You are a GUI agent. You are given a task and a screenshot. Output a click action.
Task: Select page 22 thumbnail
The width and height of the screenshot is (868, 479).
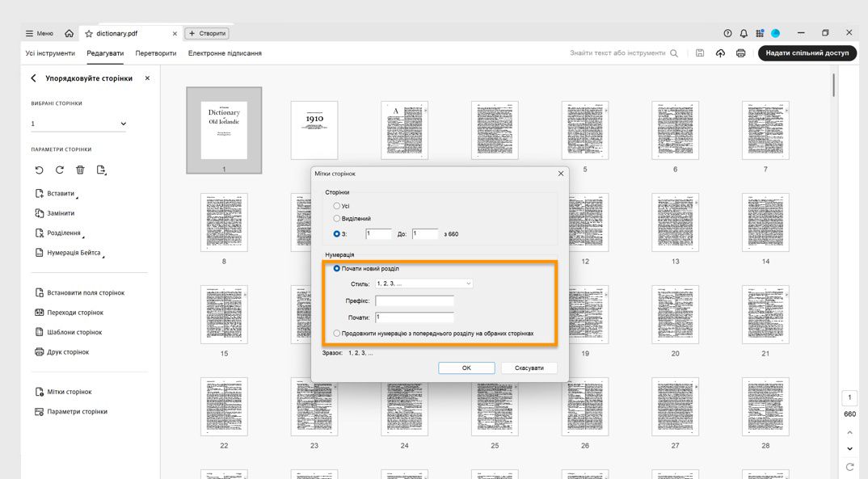[224, 406]
